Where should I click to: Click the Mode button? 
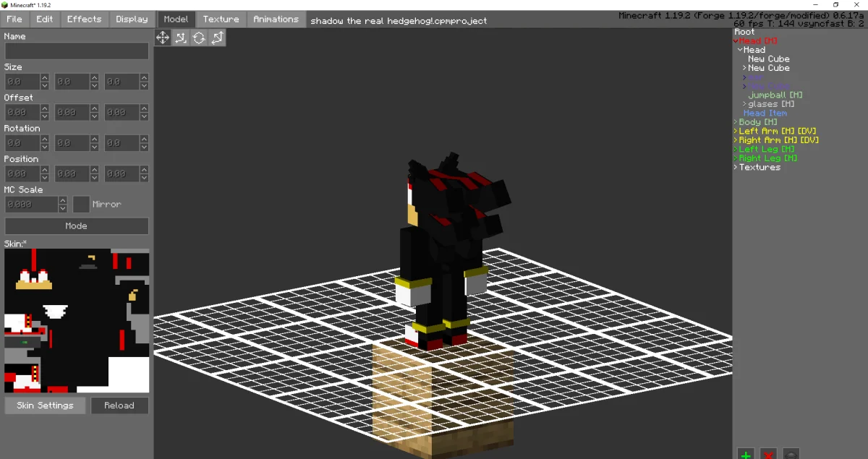click(77, 226)
